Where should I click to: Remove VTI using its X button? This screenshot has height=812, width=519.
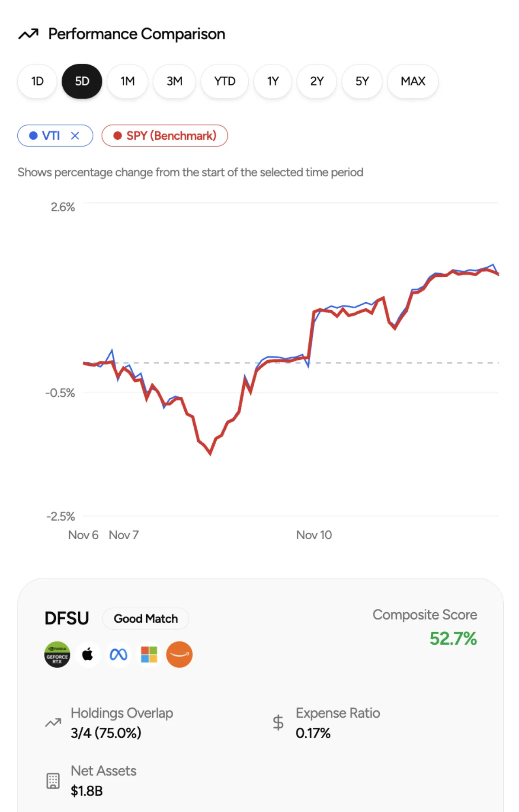coord(75,135)
